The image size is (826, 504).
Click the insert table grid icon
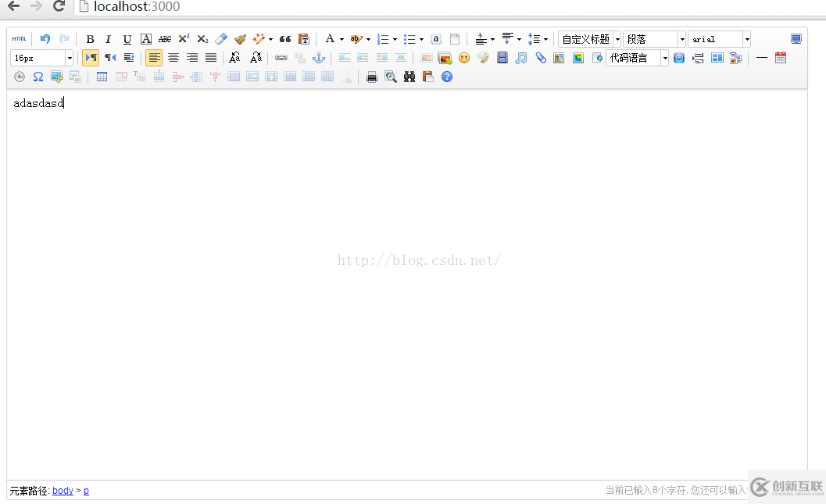tap(102, 77)
